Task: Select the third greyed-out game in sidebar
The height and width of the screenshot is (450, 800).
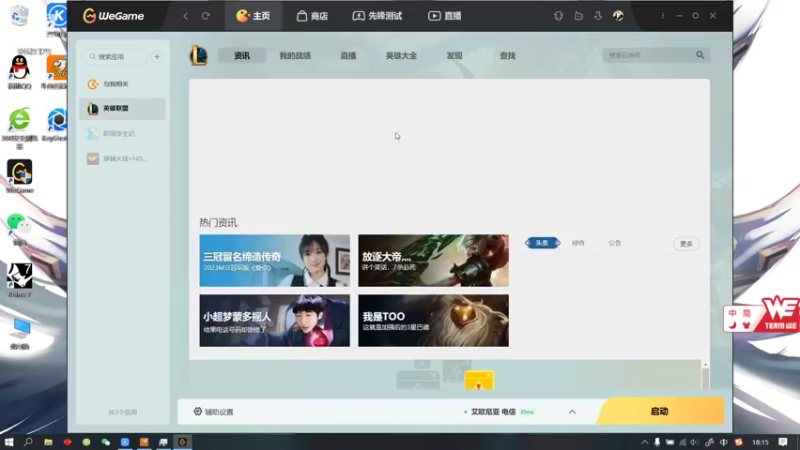Action: coord(122,133)
